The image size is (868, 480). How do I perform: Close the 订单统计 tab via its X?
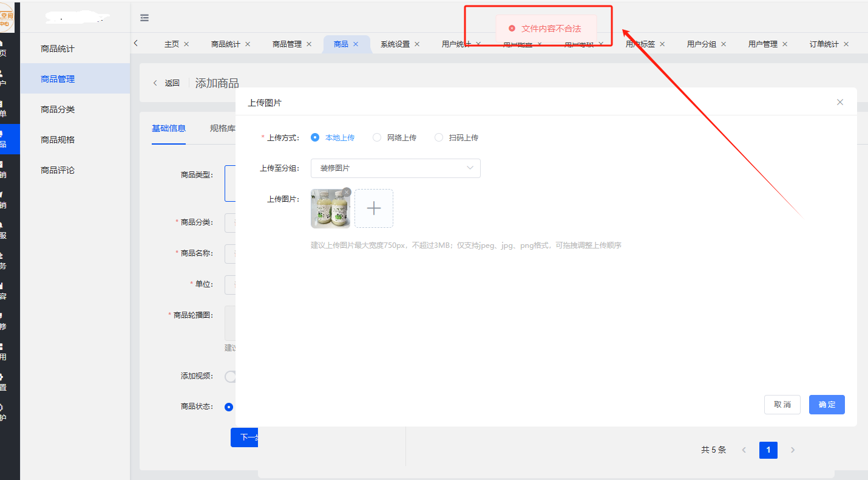click(846, 44)
